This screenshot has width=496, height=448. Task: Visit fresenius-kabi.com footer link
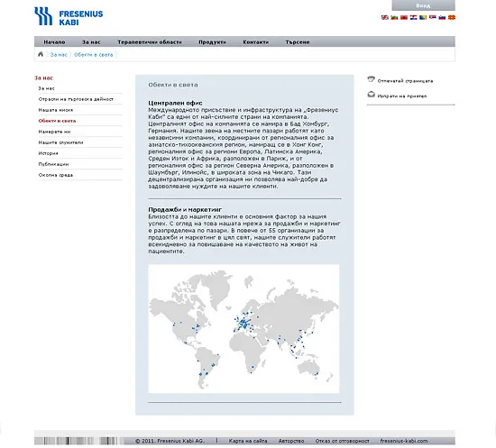[x=404, y=441]
